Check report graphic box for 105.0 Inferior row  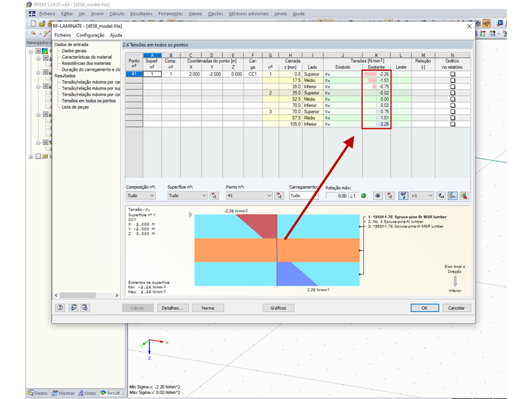pos(453,124)
